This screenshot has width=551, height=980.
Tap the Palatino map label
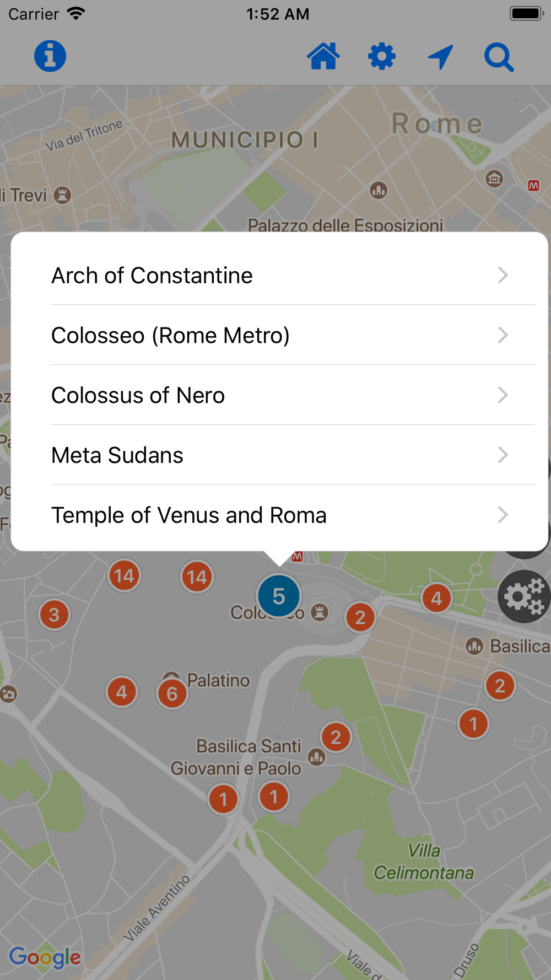(218, 680)
